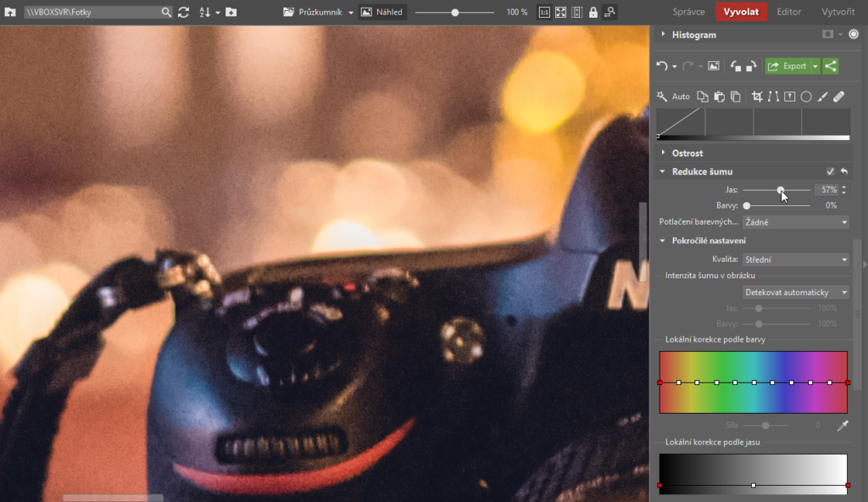This screenshot has height=502, width=868.
Task: Adjust the Barvy noise slider at 0%
Action: (x=747, y=205)
